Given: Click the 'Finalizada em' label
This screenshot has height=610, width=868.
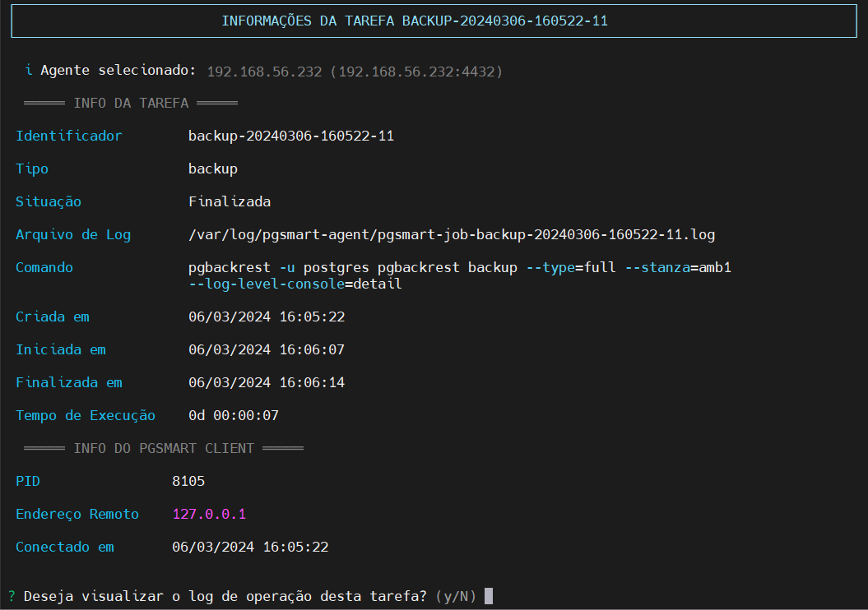Looking at the screenshot, I should tap(69, 383).
